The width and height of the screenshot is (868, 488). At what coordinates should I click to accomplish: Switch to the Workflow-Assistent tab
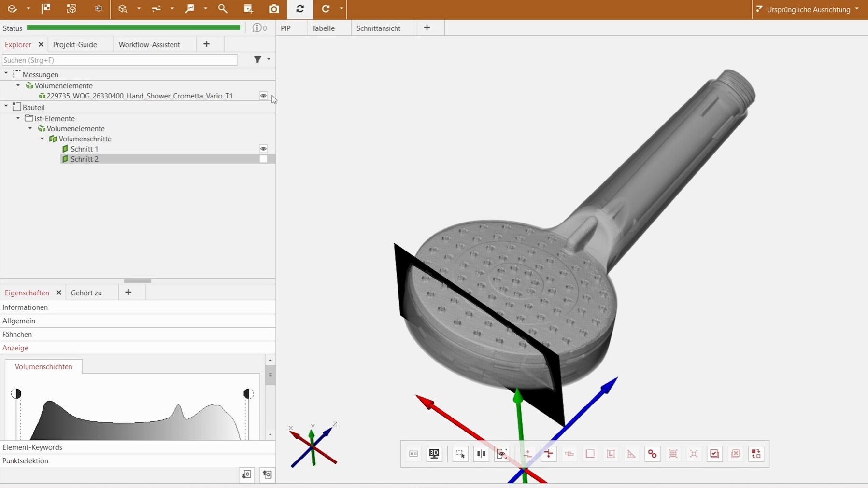point(149,44)
